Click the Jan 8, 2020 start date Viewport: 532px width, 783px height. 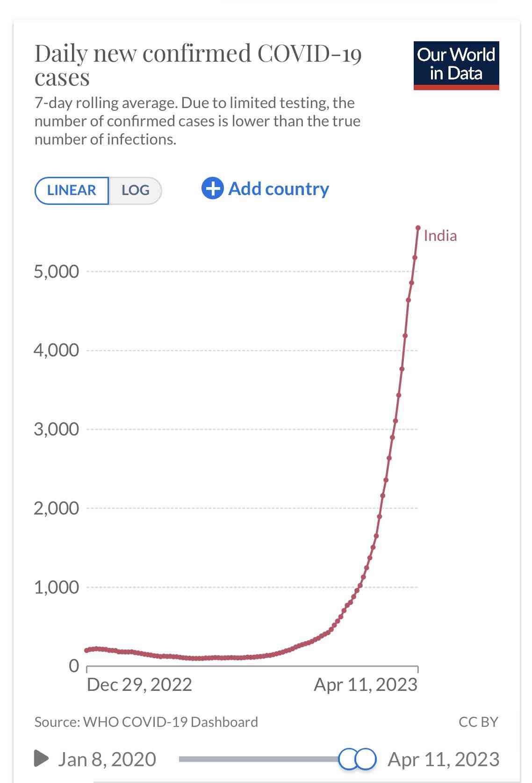pyautogui.click(x=107, y=759)
